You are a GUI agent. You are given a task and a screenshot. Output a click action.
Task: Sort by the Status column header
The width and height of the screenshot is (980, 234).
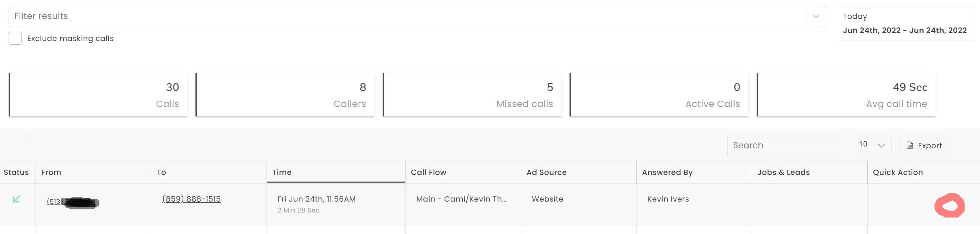click(16, 172)
